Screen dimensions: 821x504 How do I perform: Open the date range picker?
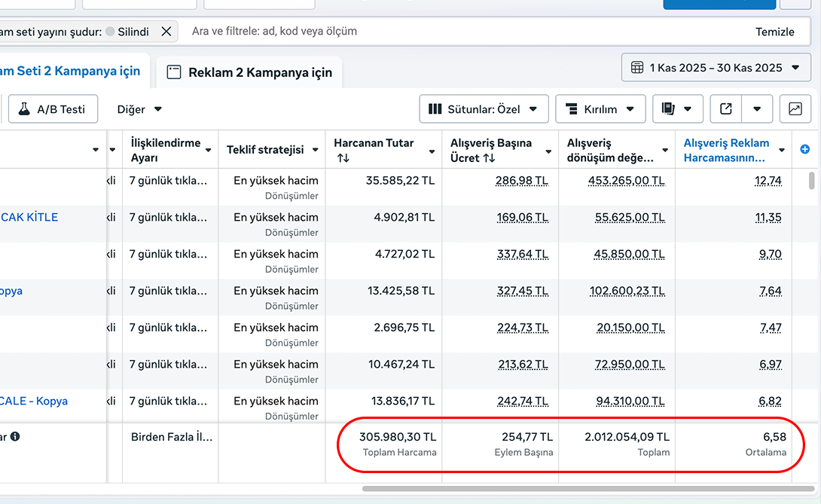tap(716, 68)
